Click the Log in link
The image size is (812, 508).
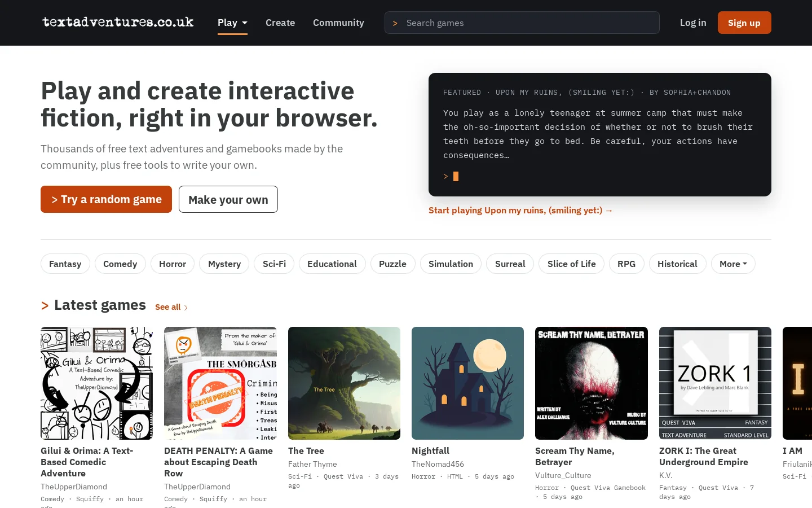click(693, 23)
